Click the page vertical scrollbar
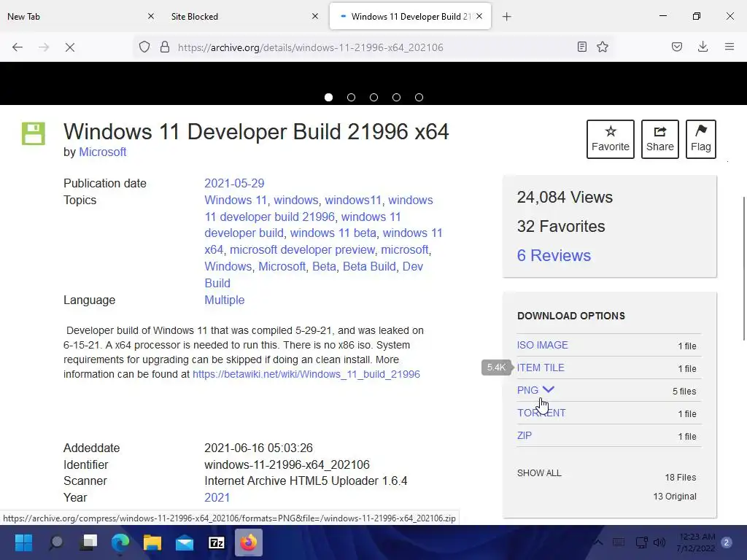This screenshot has width=747, height=560. coord(743,268)
